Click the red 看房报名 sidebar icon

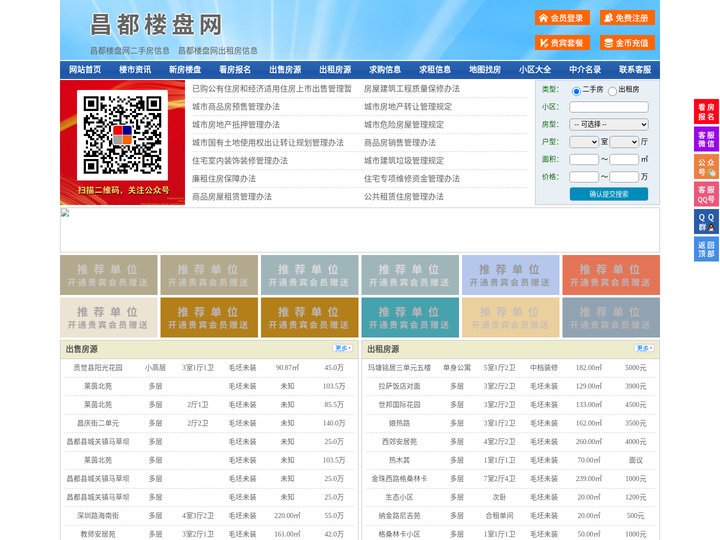point(706,112)
